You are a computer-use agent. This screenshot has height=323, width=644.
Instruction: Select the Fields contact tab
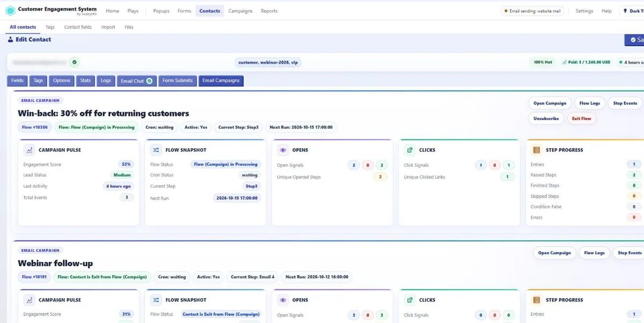(17, 80)
